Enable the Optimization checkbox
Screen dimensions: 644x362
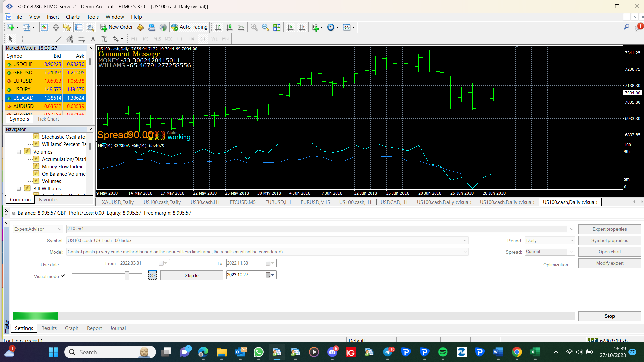[x=572, y=264]
